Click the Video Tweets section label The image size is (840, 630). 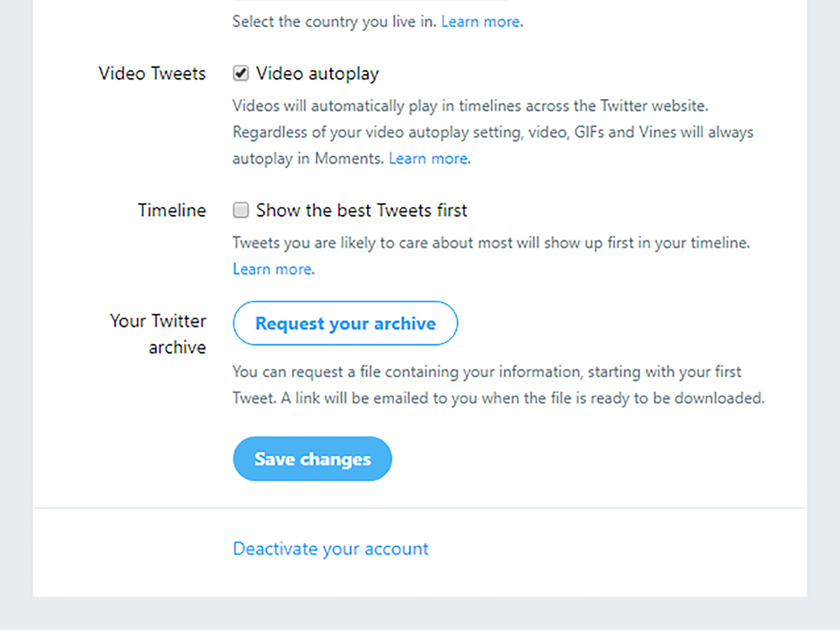pyautogui.click(x=152, y=73)
